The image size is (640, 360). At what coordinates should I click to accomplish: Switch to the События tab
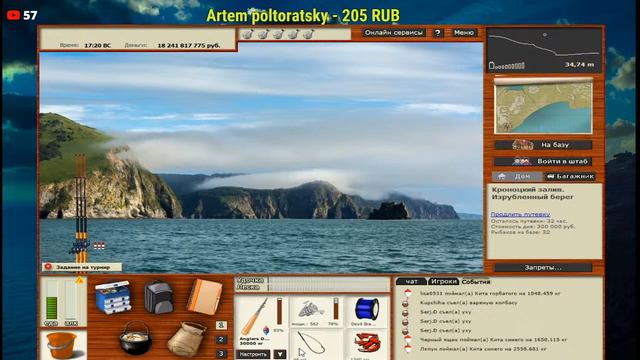tap(476, 282)
